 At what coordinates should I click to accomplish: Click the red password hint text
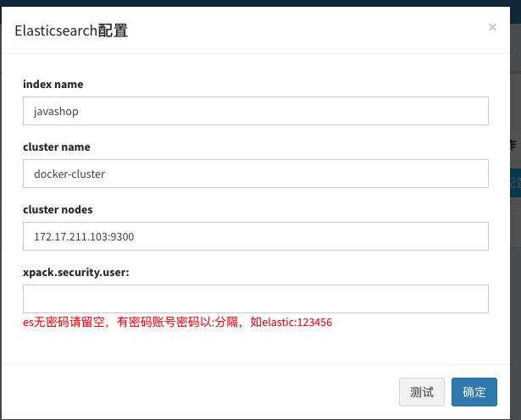177,322
